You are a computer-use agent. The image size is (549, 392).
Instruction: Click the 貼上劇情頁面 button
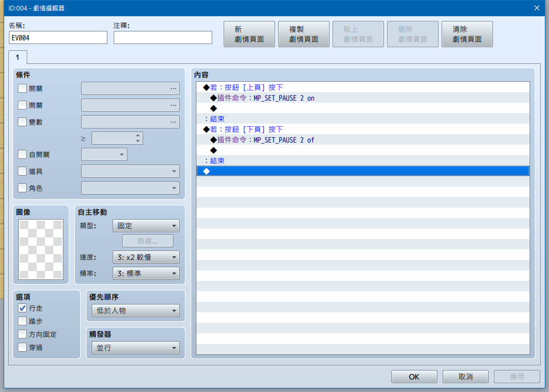click(x=358, y=34)
